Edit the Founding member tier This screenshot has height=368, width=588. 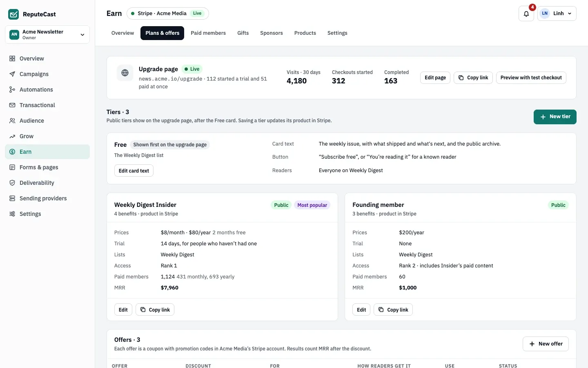(361, 310)
